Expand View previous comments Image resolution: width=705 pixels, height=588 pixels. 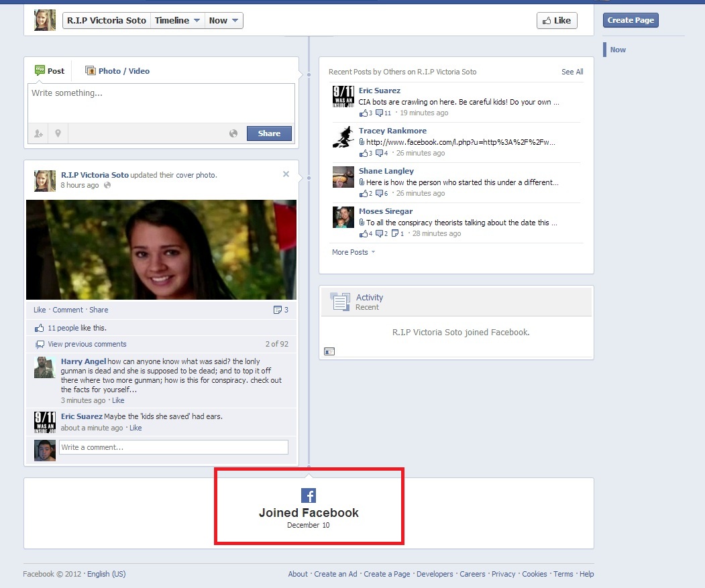point(87,344)
